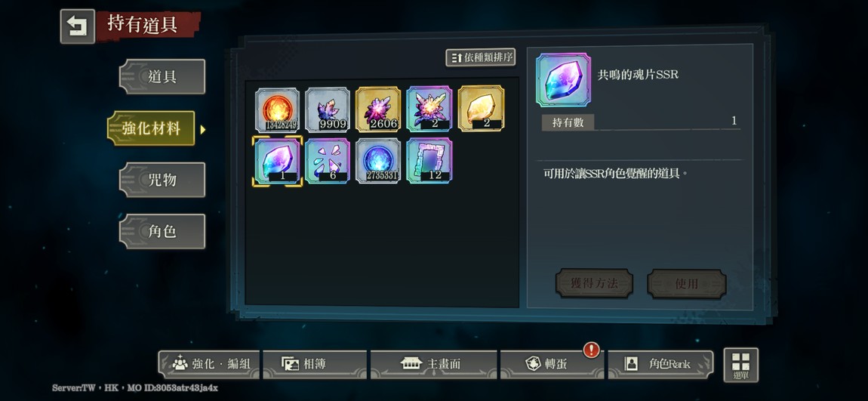Open the 轉蛋 gacha menu
868x401 pixels.
pyautogui.click(x=551, y=364)
